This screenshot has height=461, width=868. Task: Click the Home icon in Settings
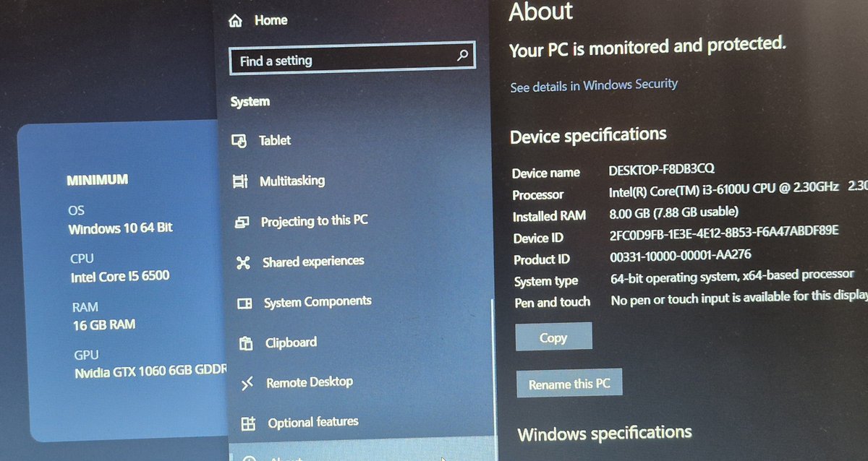tap(235, 21)
